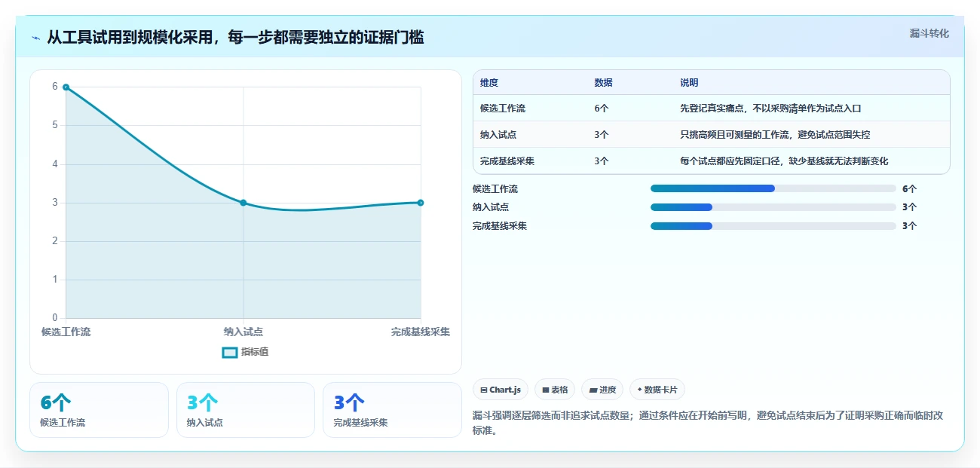Click the 纳入试点 x-axis label
This screenshot has height=468, width=980.
coord(243,332)
